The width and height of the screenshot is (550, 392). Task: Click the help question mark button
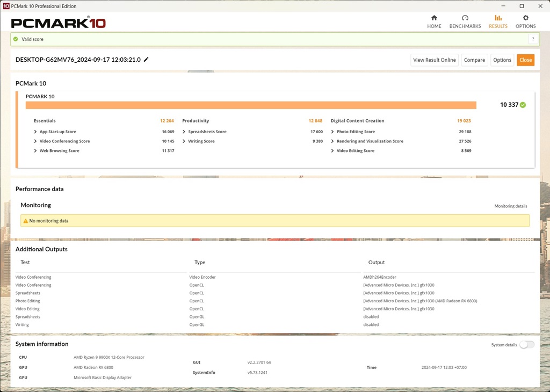532,39
